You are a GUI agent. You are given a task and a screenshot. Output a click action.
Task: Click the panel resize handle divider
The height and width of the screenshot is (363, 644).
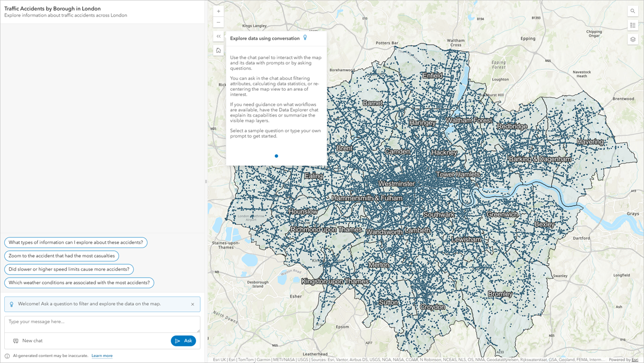pos(206,181)
